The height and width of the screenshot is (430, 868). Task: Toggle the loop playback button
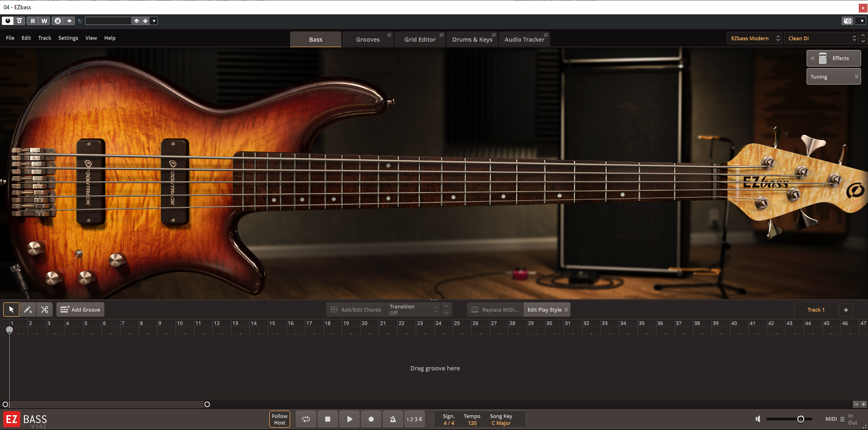point(306,419)
